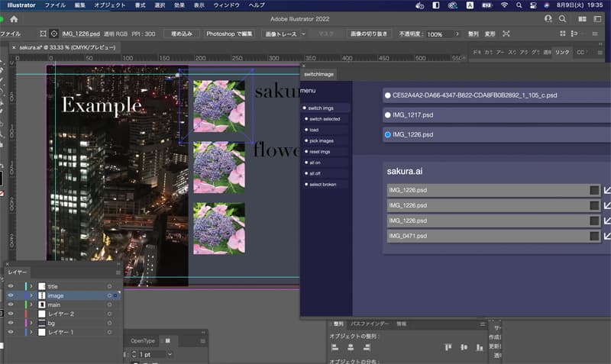Align objects to vertical bottom
The image size is (611, 364).
(x=480, y=347)
